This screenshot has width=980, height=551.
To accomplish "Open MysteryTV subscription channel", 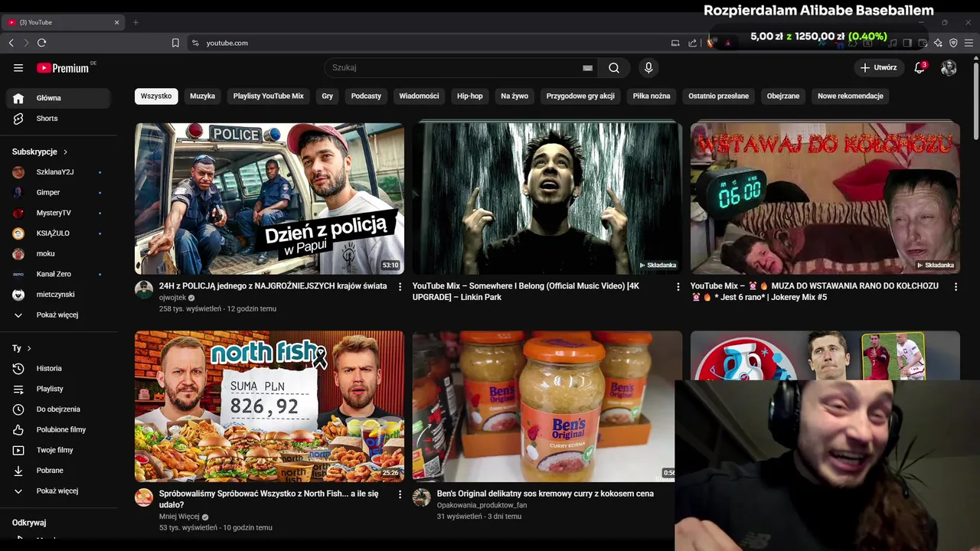I will (60, 213).
